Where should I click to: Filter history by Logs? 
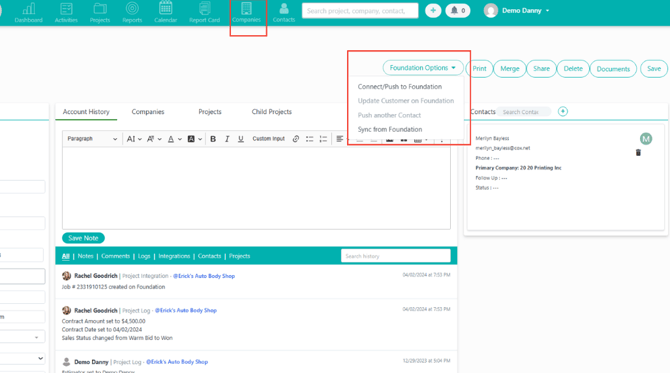(144, 256)
